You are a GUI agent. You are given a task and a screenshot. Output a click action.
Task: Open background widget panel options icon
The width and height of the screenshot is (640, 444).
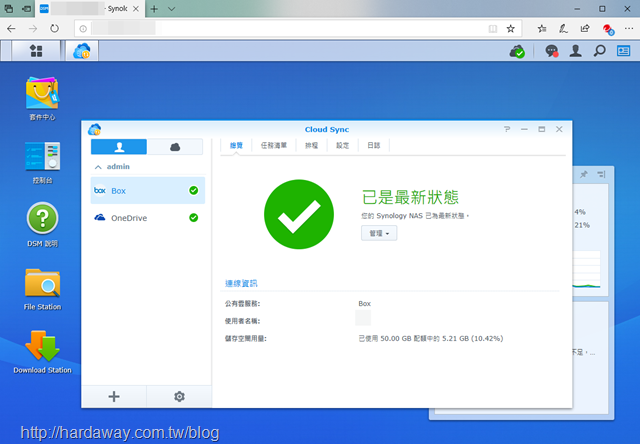[x=601, y=174]
